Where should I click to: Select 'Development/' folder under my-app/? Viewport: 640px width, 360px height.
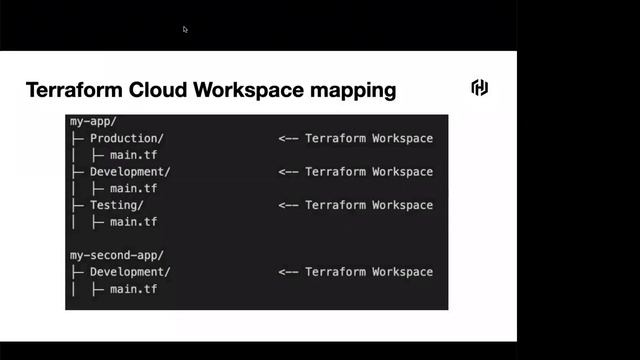point(130,172)
